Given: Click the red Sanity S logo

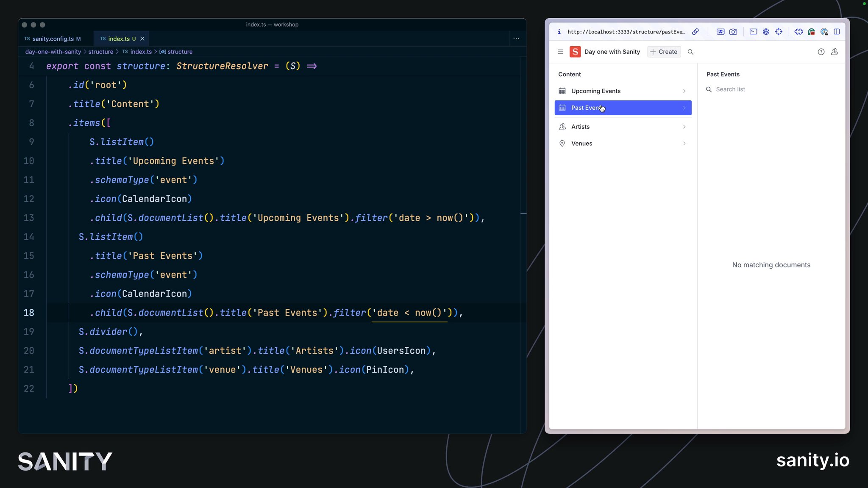Looking at the screenshot, I should tap(575, 52).
